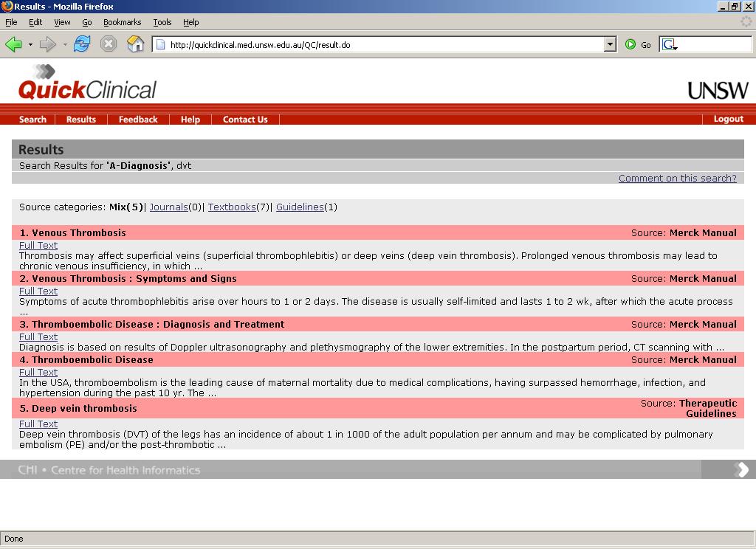756x549 pixels.
Task: Open the Forward button history dropdown arrow
Action: (x=65, y=45)
